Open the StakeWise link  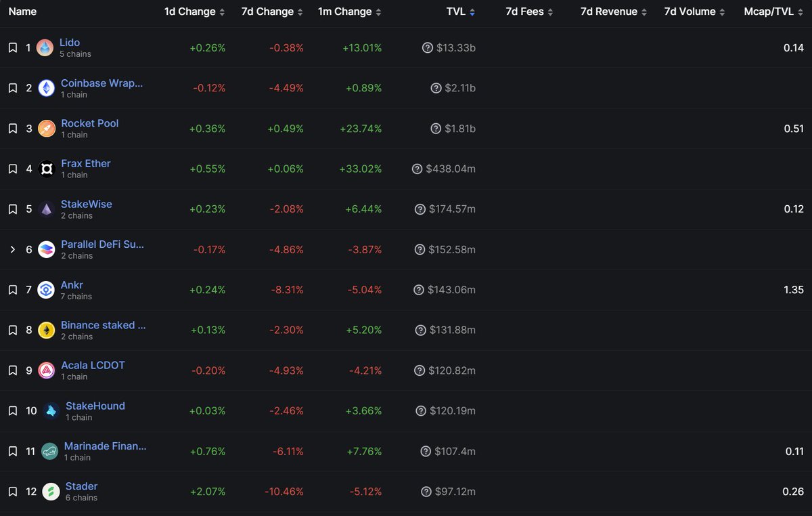87,204
